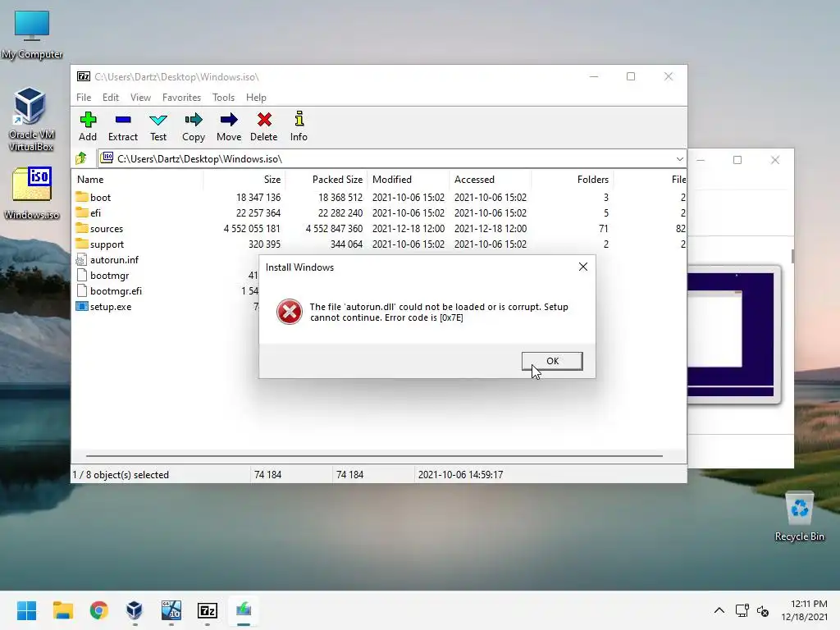Click '1 / 8 object(s) selected' status text
This screenshot has width=840, height=630.
121,475
